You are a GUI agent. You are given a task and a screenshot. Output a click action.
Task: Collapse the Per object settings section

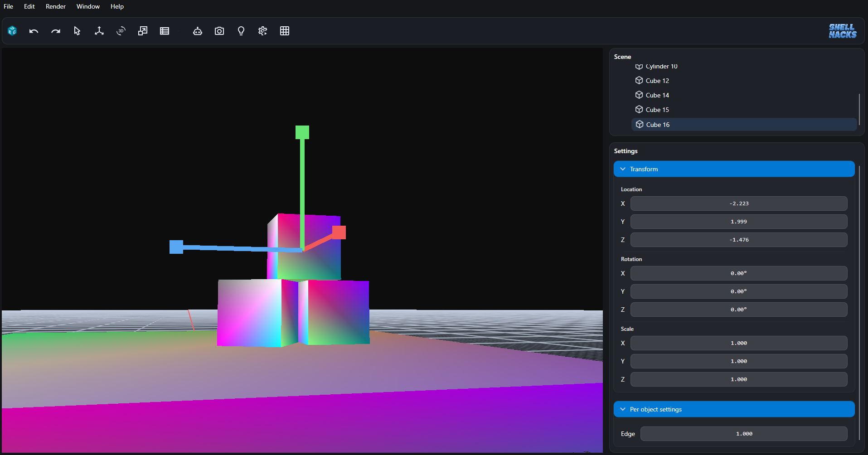[x=622, y=409]
